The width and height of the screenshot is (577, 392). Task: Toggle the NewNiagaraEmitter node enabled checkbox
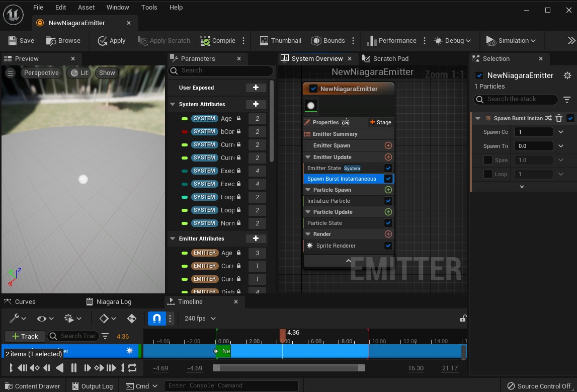click(313, 89)
